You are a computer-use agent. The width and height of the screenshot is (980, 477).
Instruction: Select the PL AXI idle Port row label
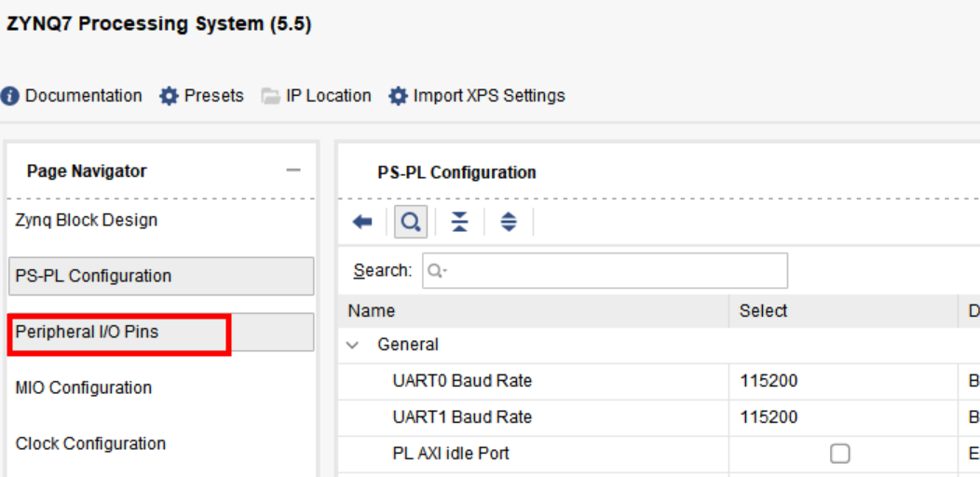(x=451, y=454)
